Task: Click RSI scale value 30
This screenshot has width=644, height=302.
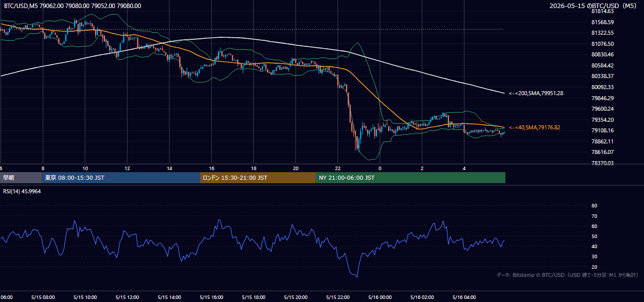Action: coord(594,257)
